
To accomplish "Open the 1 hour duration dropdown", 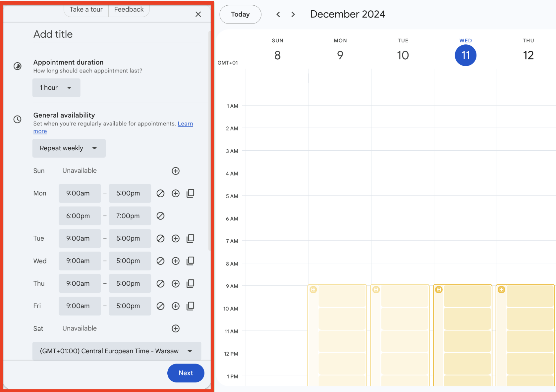I will tap(56, 88).
